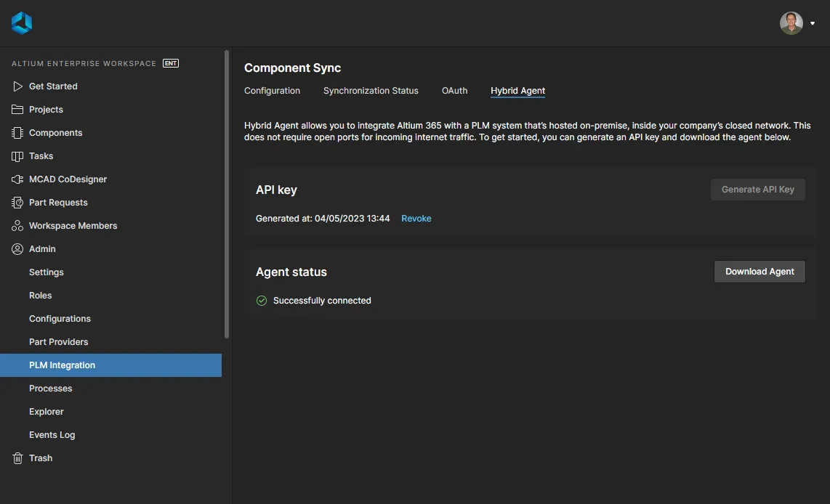Click the Components chip icon

17,133
